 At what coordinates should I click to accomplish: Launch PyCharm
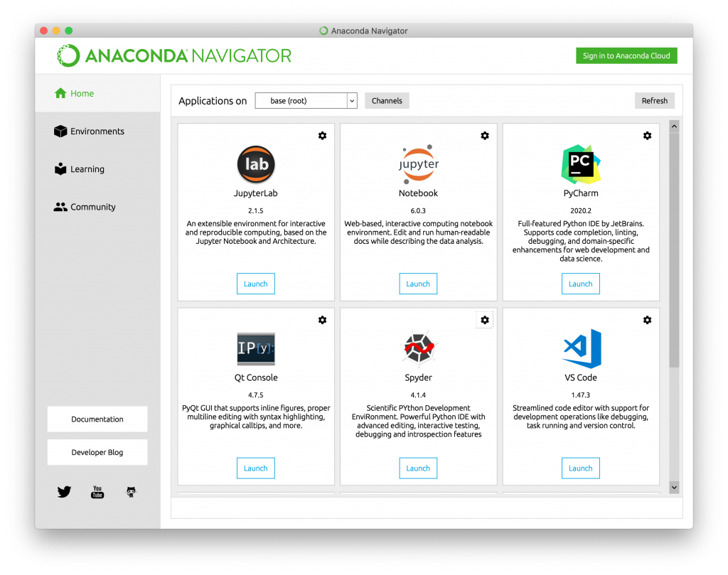point(581,284)
